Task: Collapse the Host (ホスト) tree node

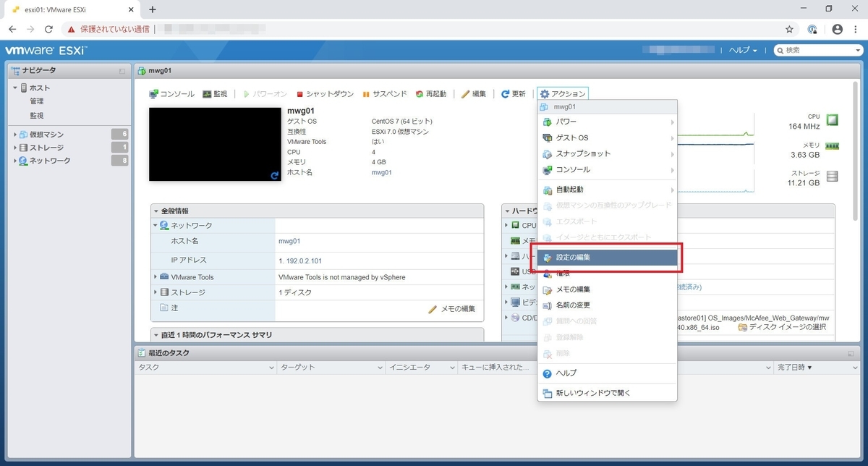Action: [x=15, y=88]
